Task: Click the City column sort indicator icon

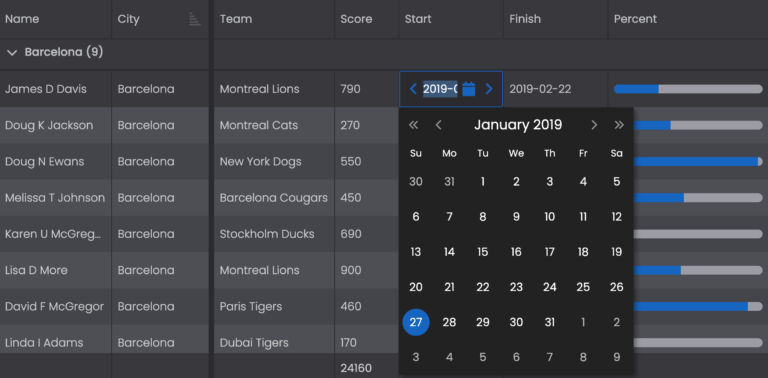Action: [195, 19]
